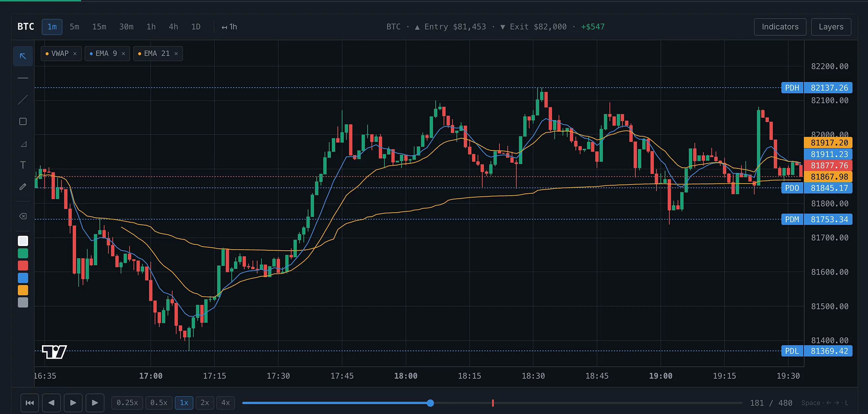Select the text annotation tool
The height and width of the screenshot is (414, 868).
23,165
